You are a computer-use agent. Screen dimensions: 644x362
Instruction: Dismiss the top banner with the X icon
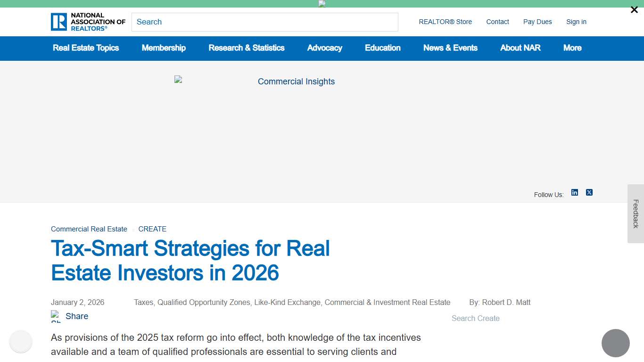click(x=634, y=9)
